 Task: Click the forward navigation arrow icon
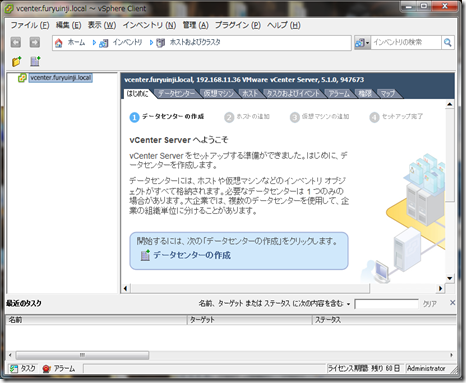(x=35, y=42)
